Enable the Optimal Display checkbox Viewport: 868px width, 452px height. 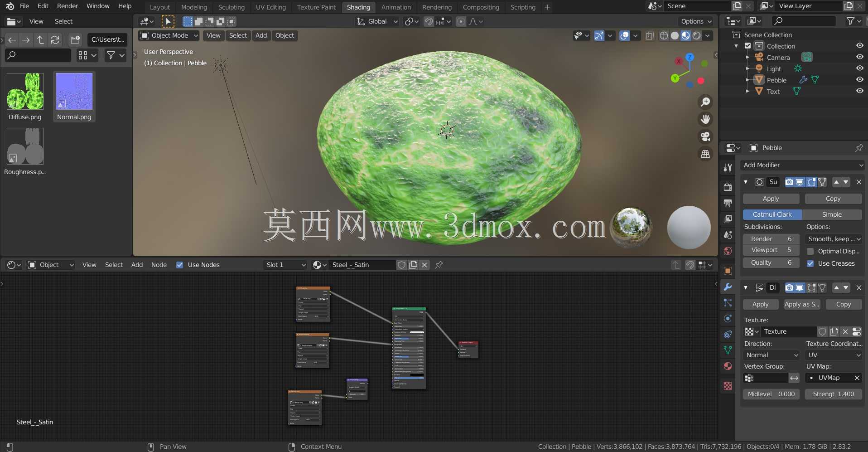click(x=810, y=251)
